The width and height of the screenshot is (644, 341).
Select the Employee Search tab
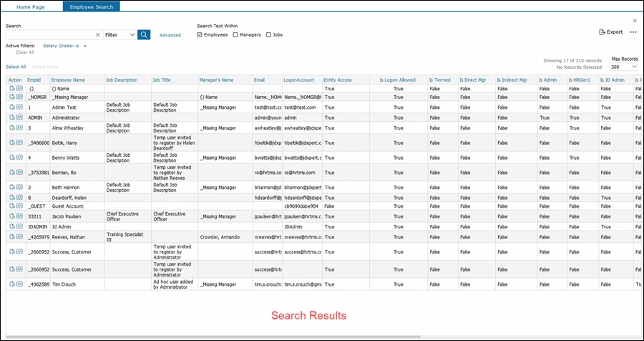(x=91, y=6)
